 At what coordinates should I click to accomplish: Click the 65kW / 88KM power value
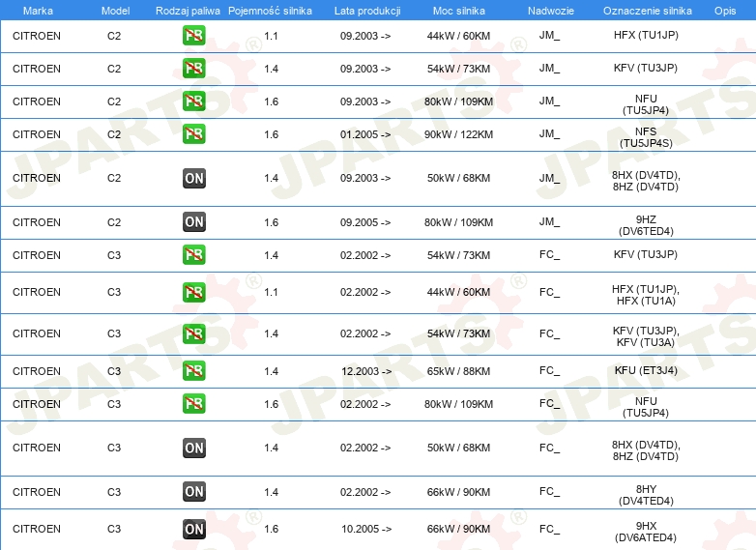(x=458, y=371)
